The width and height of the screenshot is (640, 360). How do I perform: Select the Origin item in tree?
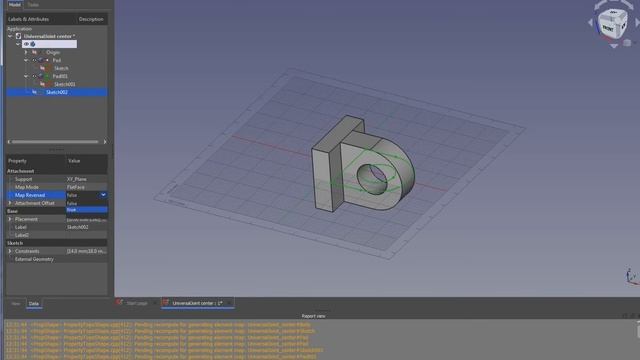coord(53,52)
